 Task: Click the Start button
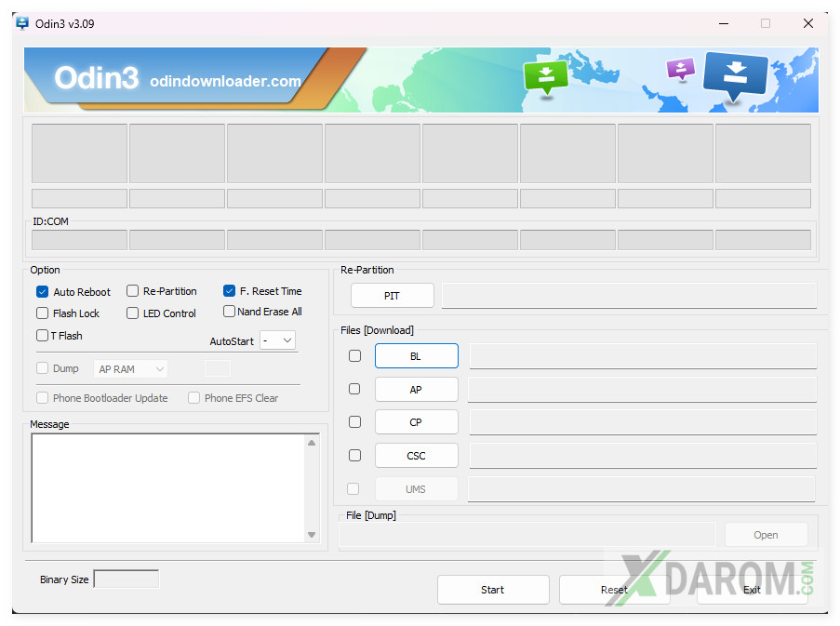click(492, 590)
